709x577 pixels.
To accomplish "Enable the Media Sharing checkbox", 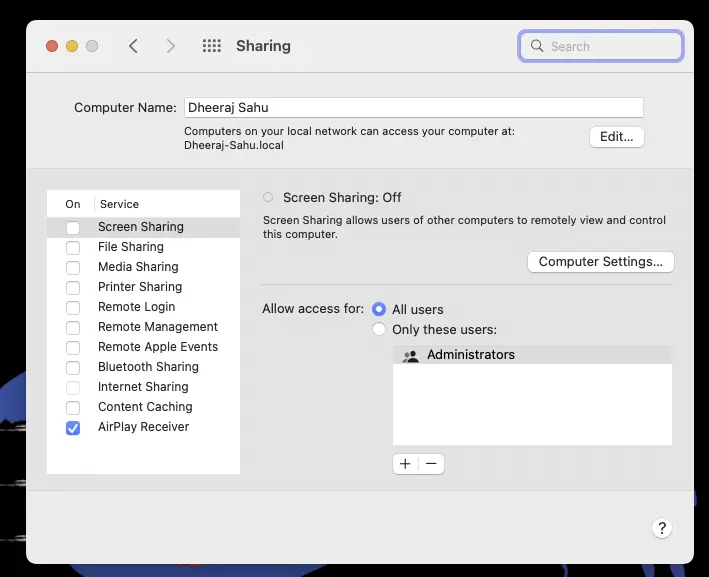I will 73,268.
